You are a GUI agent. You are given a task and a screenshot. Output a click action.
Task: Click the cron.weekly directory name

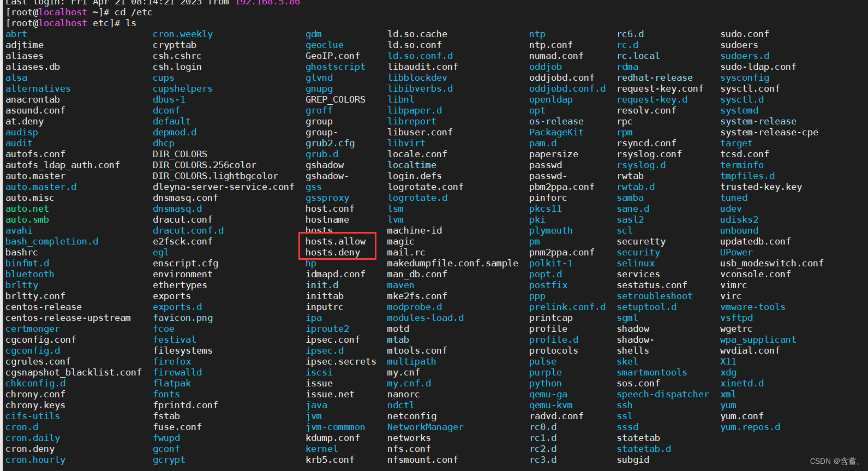(x=183, y=34)
